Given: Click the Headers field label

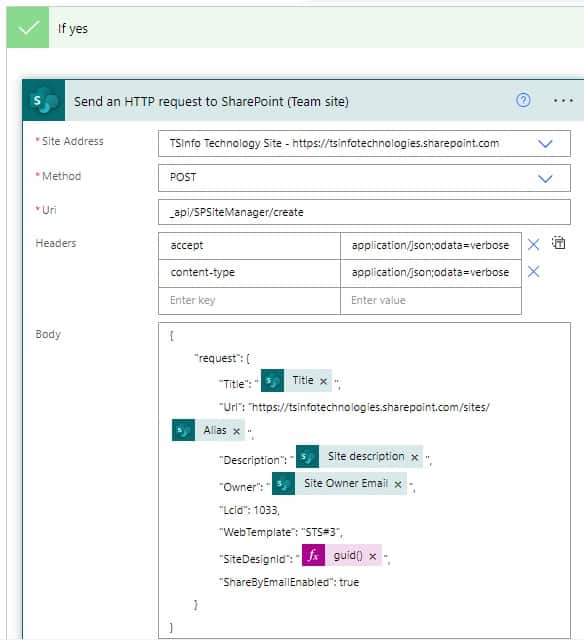Looking at the screenshot, I should pyautogui.click(x=56, y=243).
